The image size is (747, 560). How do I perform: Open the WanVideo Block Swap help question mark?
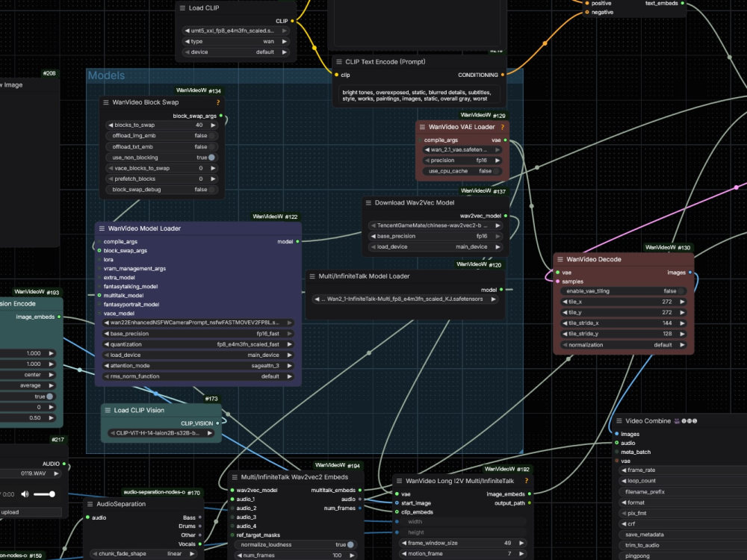click(218, 102)
